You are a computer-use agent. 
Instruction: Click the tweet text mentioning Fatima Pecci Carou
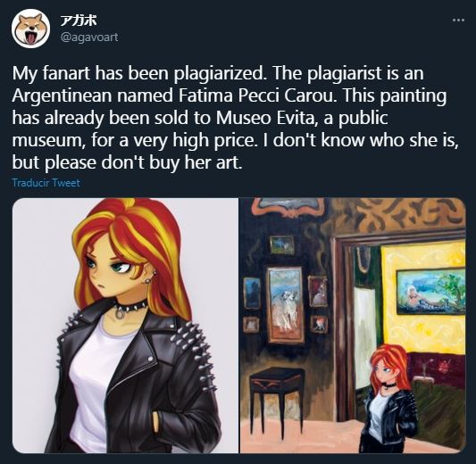click(x=230, y=95)
